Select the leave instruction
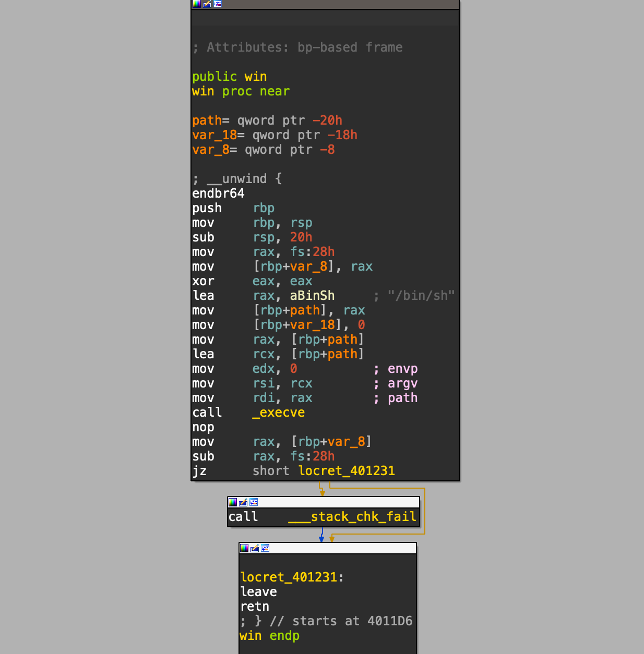The image size is (644, 654). 259,592
